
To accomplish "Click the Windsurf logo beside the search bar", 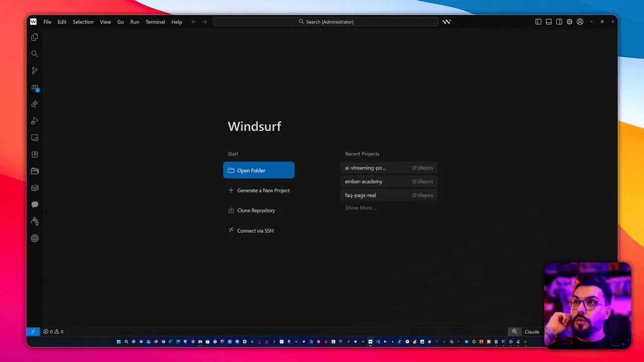I will coord(446,22).
